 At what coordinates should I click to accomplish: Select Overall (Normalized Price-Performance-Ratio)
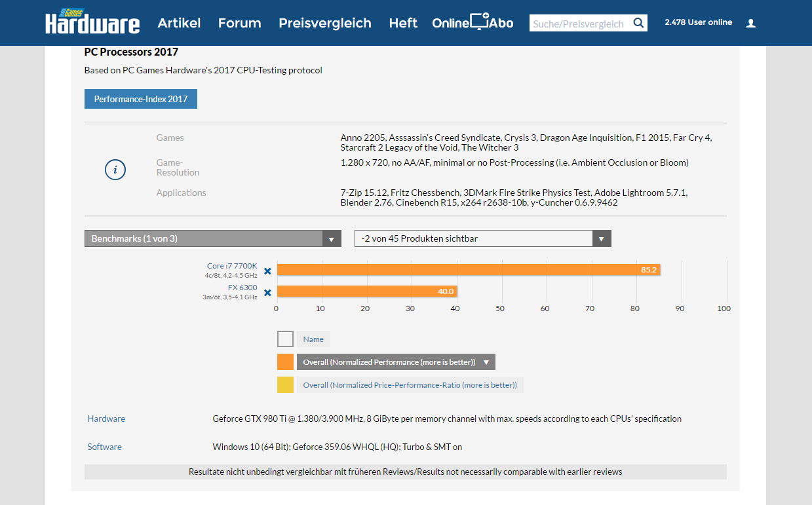410,384
